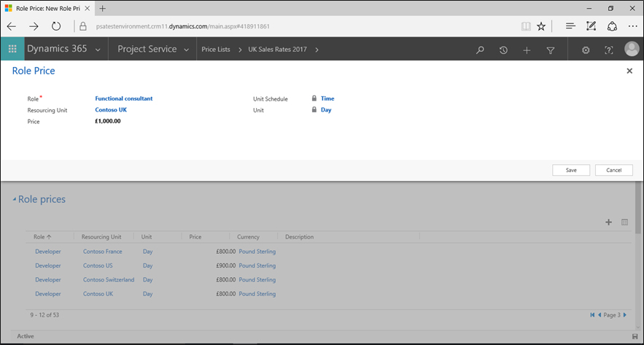Click the search magnifier icon in navbar
This screenshot has height=345, width=644.
pos(480,50)
